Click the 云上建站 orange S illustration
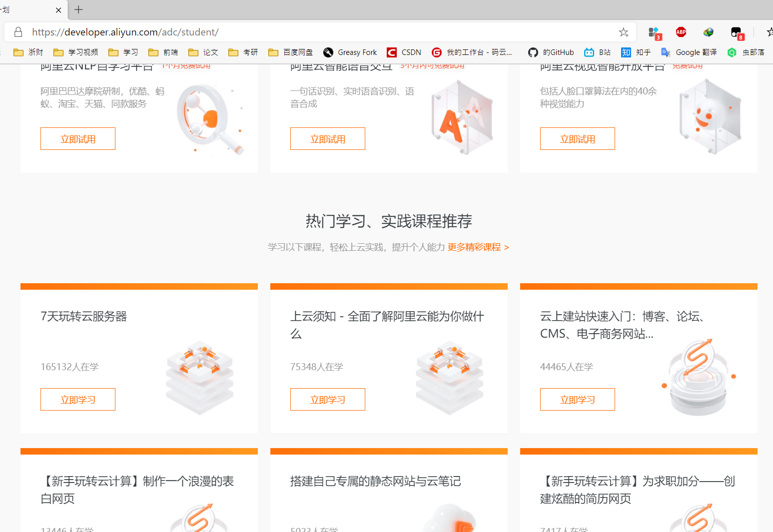773x532 pixels. click(700, 377)
